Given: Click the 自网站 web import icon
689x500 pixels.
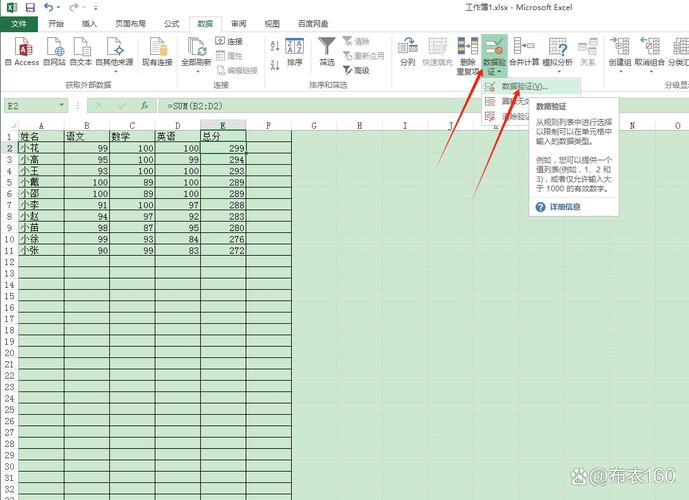Looking at the screenshot, I should 54,52.
